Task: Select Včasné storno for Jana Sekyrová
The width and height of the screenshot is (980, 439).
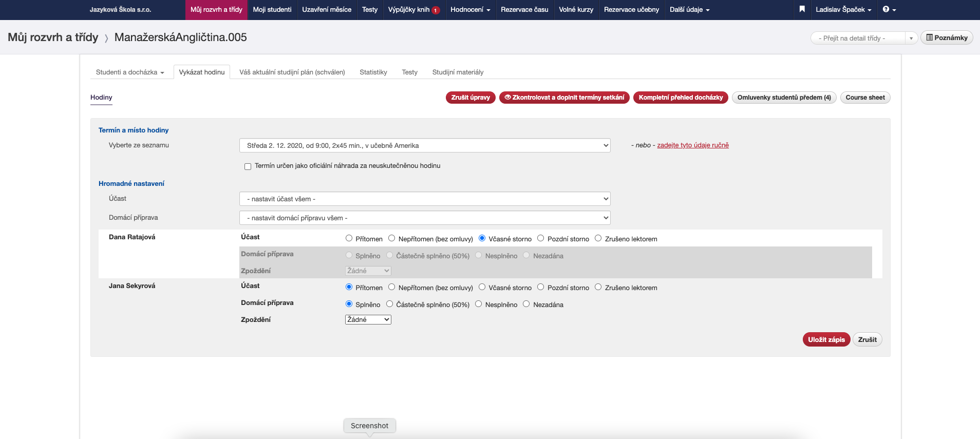Action: 482,287
